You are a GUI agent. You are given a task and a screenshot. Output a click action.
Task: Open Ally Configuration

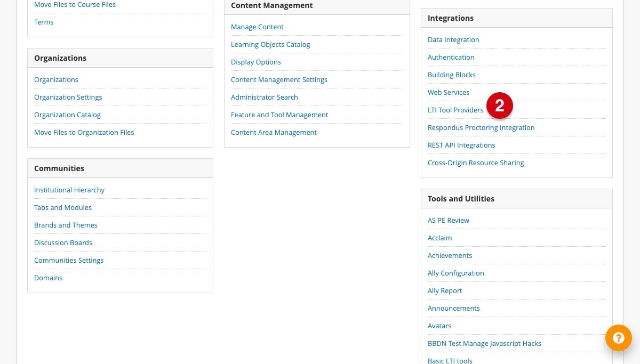(x=456, y=273)
